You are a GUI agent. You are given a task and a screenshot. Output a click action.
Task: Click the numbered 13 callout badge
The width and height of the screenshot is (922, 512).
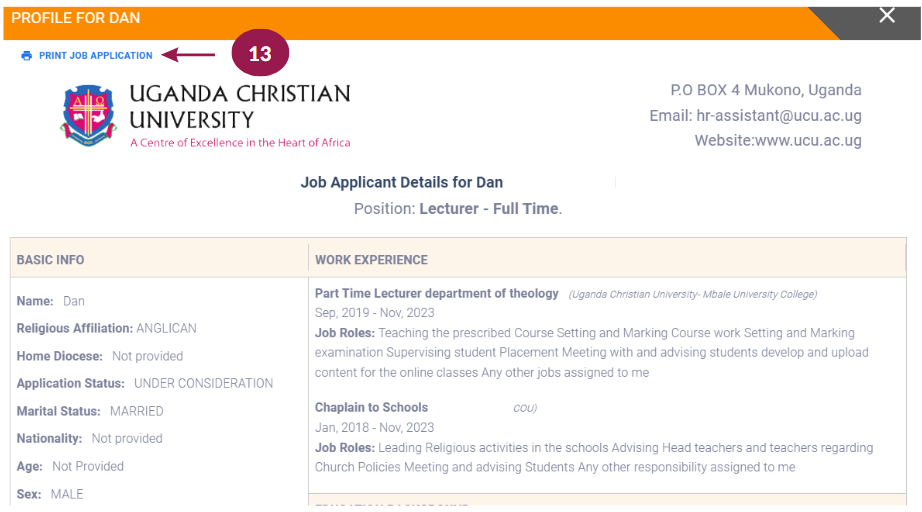point(260,53)
